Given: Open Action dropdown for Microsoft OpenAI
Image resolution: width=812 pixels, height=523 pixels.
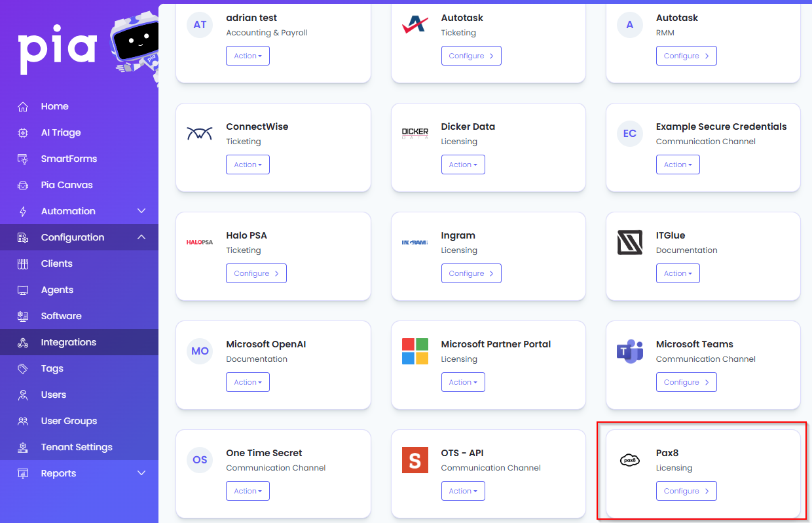Looking at the screenshot, I should point(248,382).
